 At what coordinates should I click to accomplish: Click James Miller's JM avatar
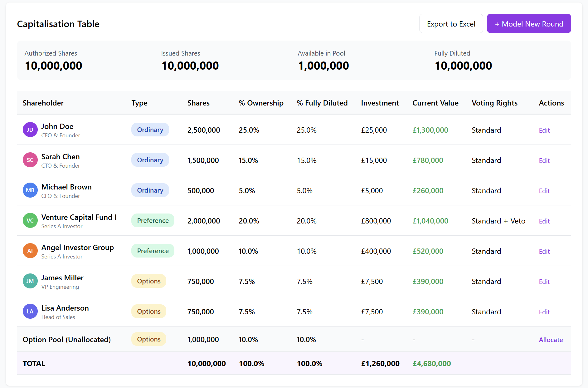tap(30, 281)
